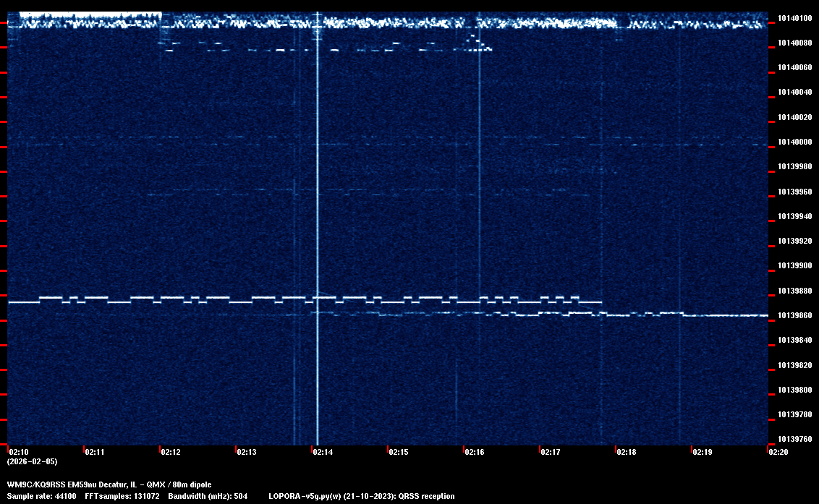The image size is (819, 504).
Task: Select the 10140100 frequency label
Action: (x=794, y=18)
